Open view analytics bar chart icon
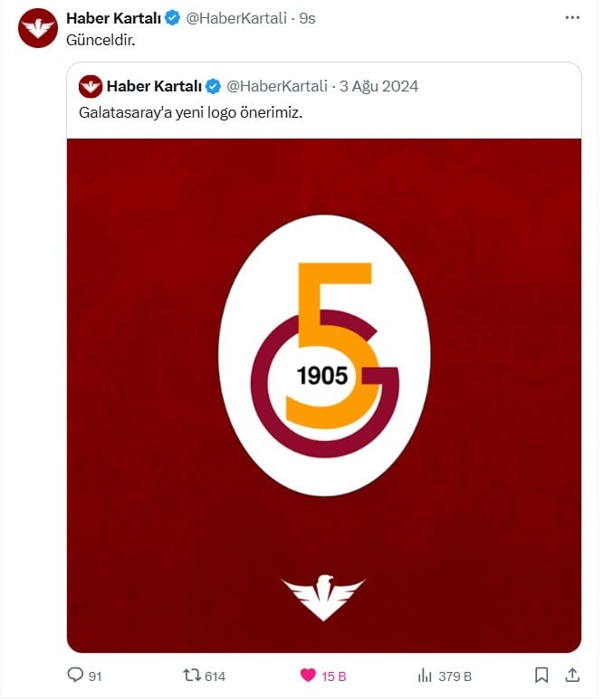Viewport: 613px width, 700px height. click(424, 676)
